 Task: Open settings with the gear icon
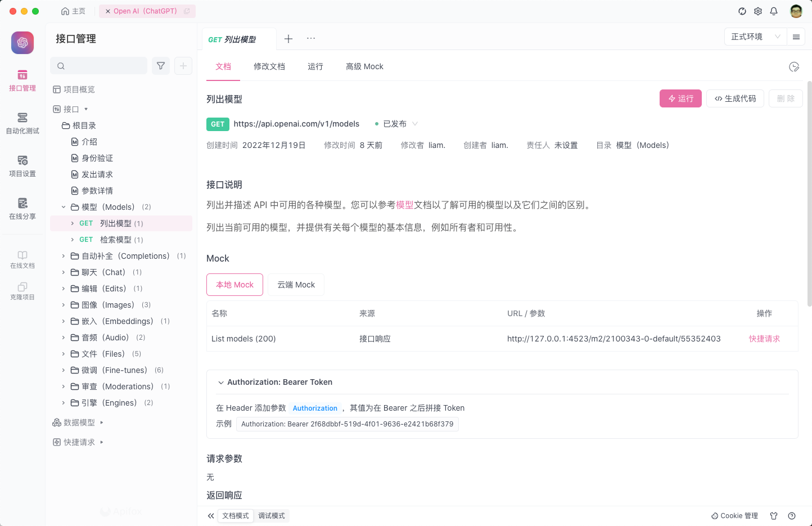tap(758, 11)
